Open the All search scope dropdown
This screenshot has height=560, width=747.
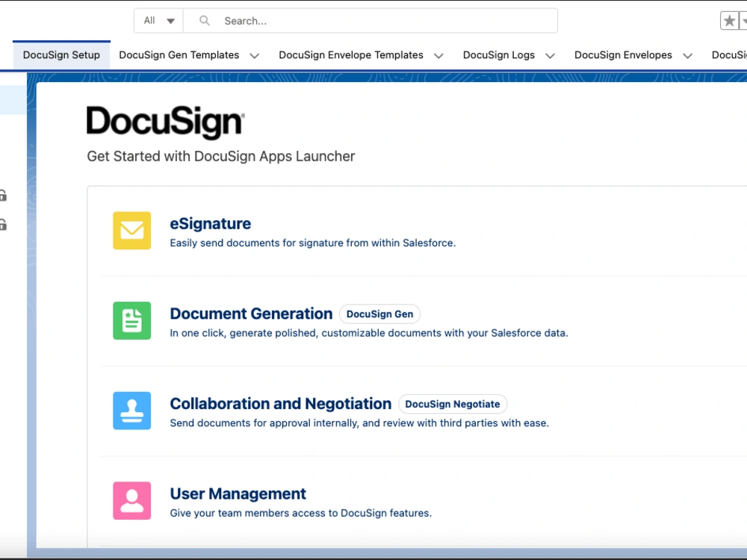158,20
